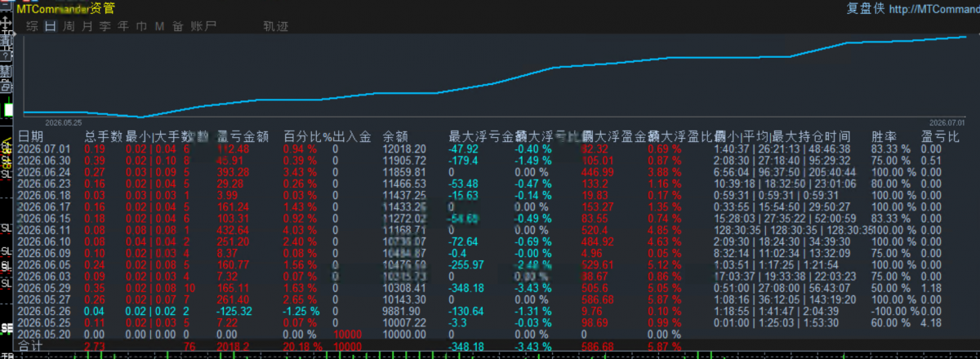Click holding time 6:56:04 | 96:37:50 | 205:40:44
This screenshot has height=359, width=980.
(785, 172)
